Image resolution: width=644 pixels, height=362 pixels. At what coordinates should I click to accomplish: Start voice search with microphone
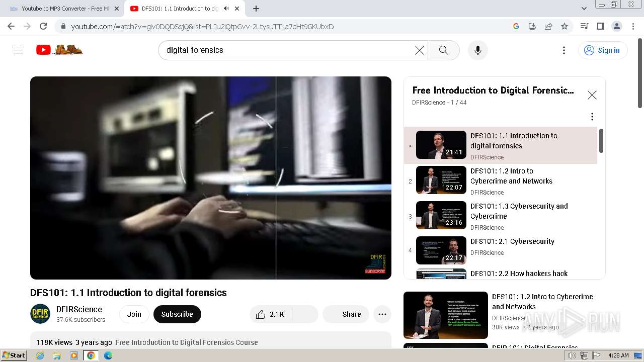pyautogui.click(x=478, y=50)
